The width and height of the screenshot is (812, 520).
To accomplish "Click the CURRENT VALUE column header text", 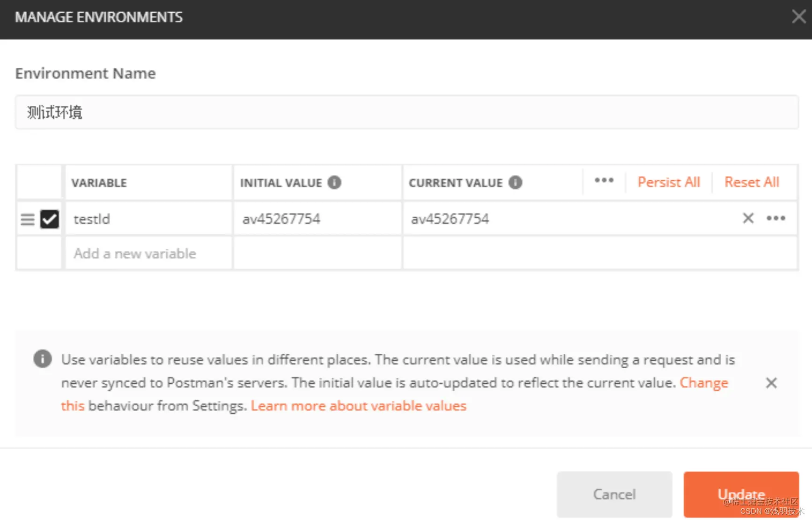I will click(456, 183).
